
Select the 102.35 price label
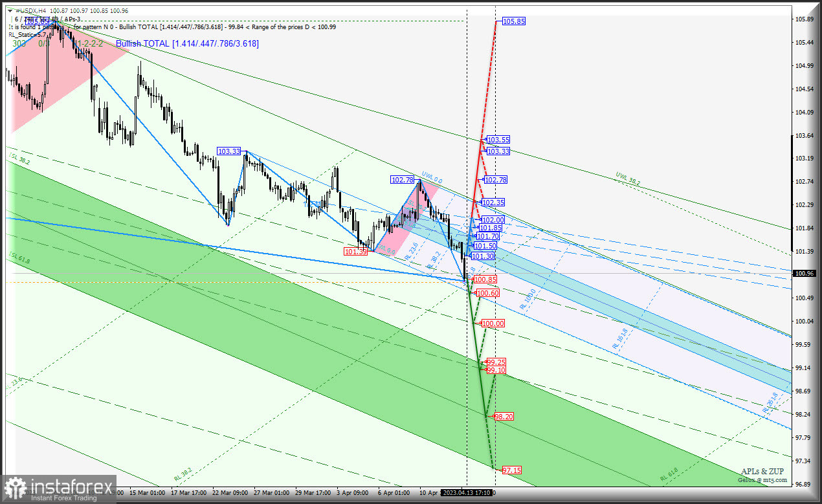click(493, 203)
